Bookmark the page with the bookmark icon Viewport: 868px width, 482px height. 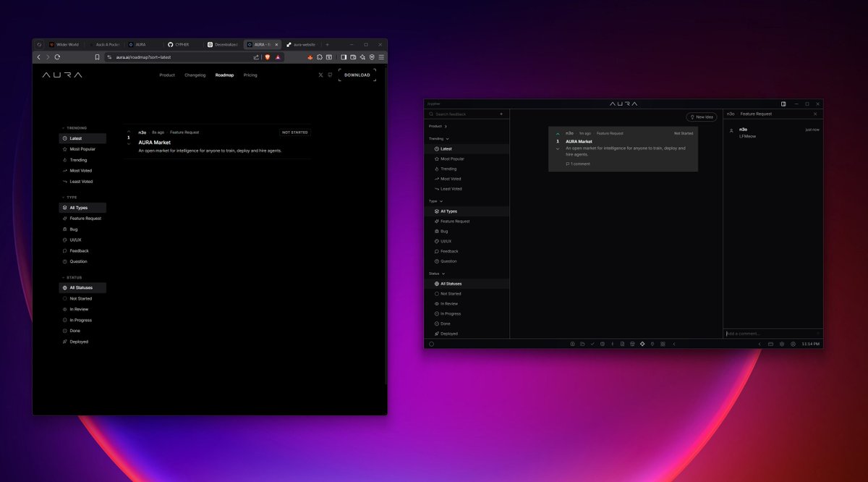98,57
